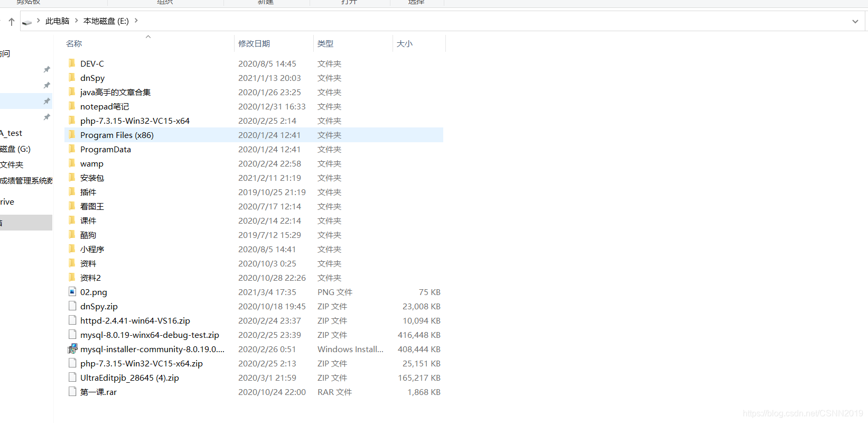Open the address bar history dropdown
Viewport: 868px width, 423px height.
[x=855, y=21]
